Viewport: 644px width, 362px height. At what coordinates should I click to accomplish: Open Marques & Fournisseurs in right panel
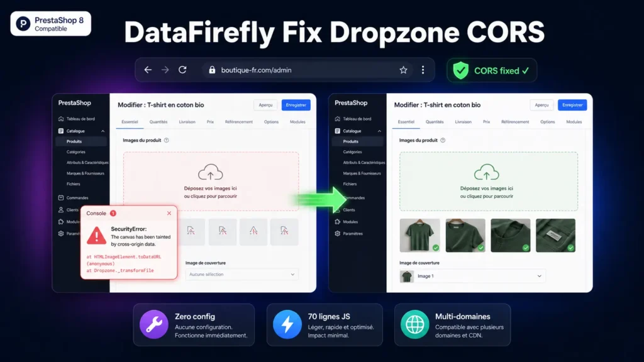[362, 173]
